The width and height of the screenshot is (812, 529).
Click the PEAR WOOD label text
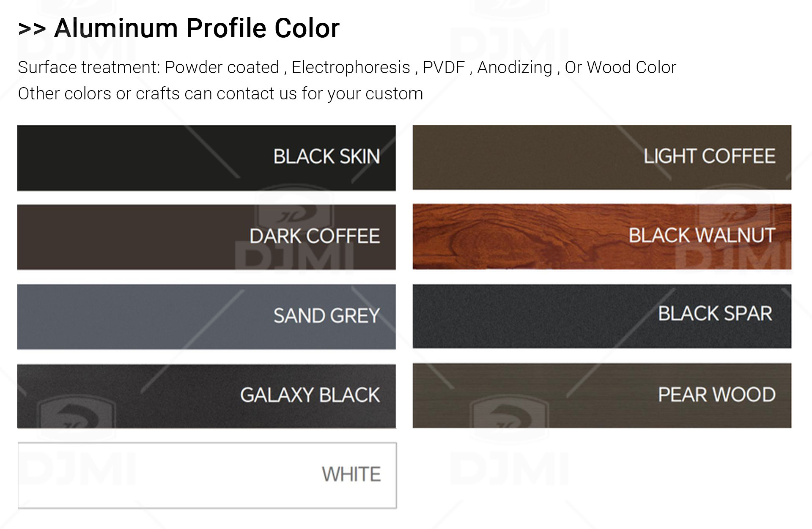[716, 395]
